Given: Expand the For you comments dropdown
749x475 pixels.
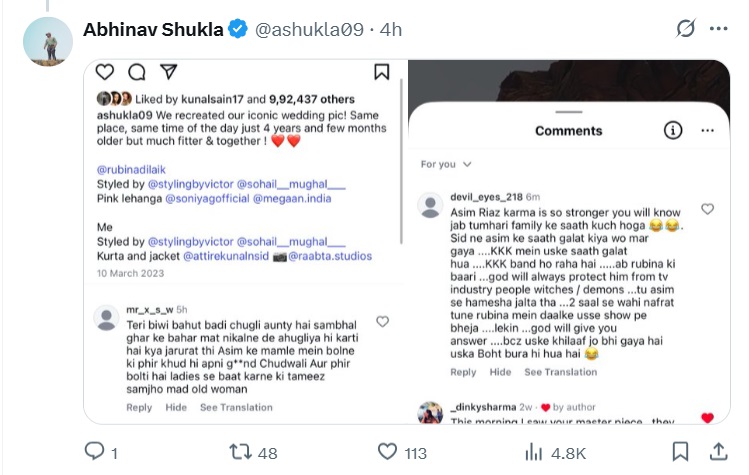Looking at the screenshot, I should (x=446, y=164).
